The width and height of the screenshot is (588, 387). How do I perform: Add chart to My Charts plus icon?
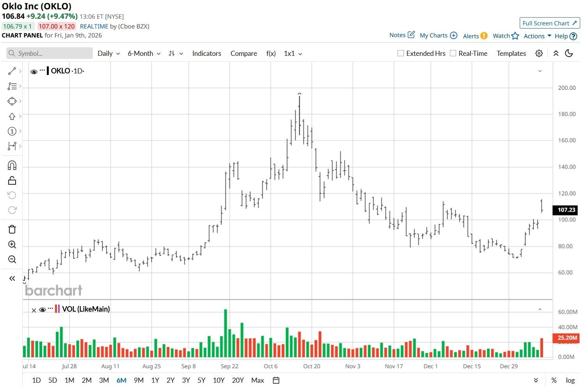tap(453, 35)
